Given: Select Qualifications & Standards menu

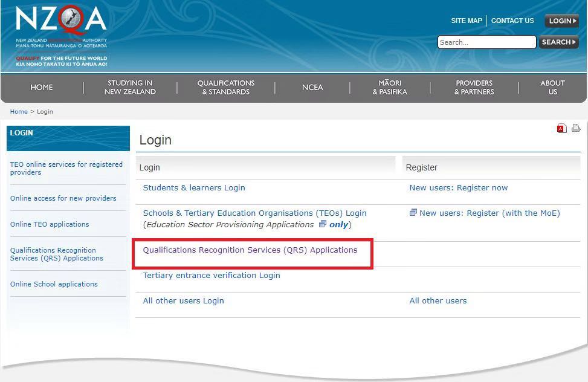Looking at the screenshot, I should pos(225,88).
